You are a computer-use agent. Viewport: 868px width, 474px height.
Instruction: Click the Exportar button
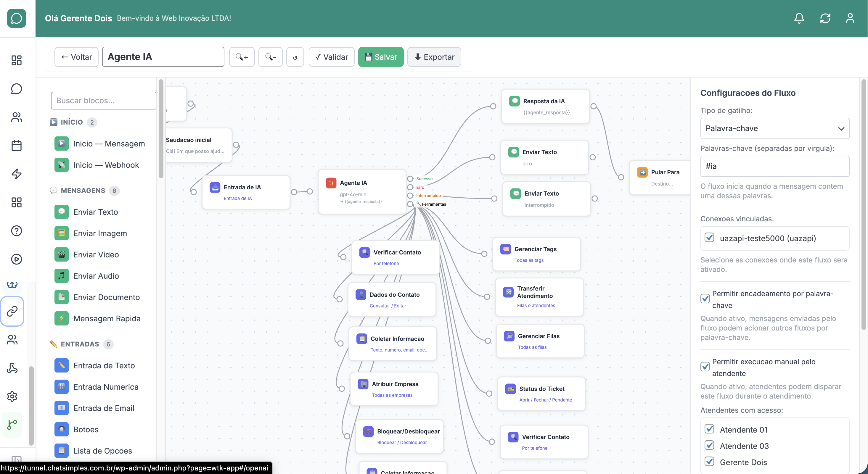pyautogui.click(x=434, y=57)
